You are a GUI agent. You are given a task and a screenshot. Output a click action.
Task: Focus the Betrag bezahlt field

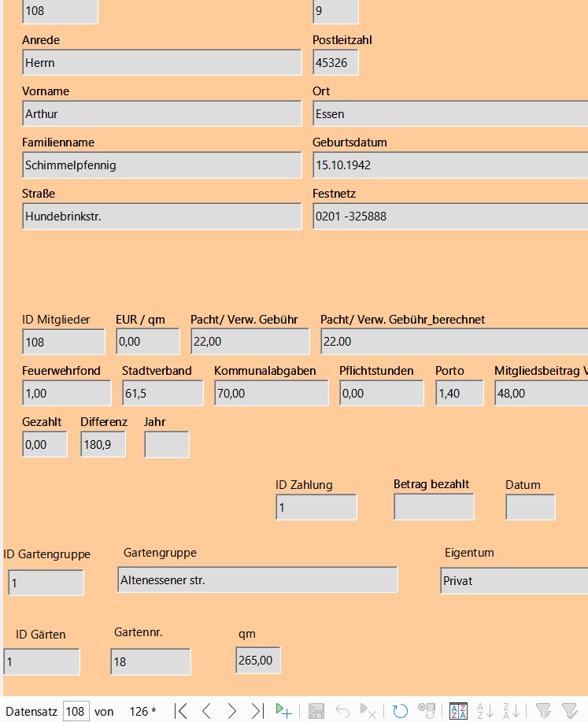[434, 508]
